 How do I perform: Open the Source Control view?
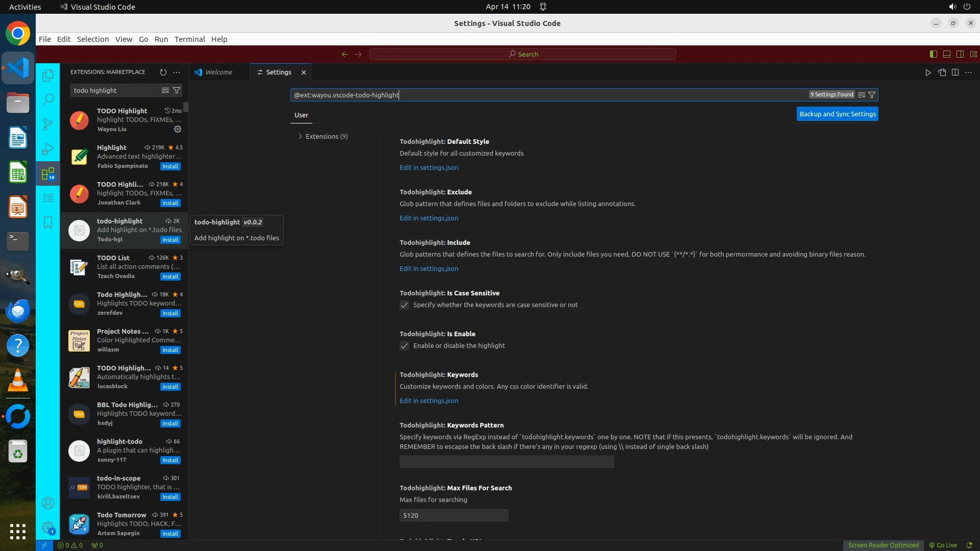pos(48,124)
